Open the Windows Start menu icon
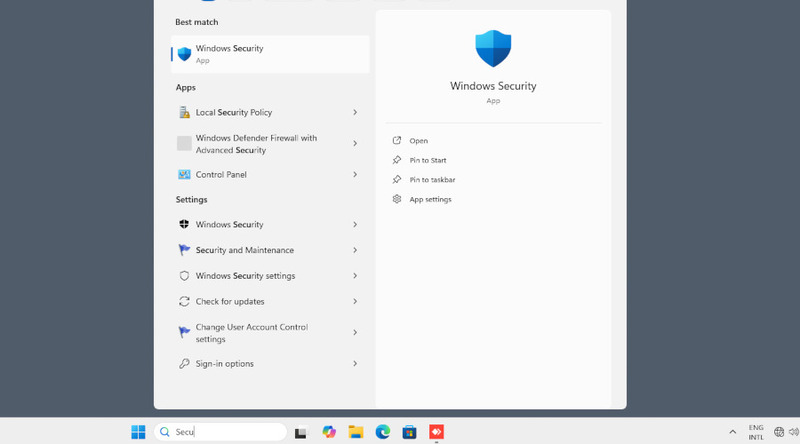The image size is (800, 444). pyautogui.click(x=138, y=432)
